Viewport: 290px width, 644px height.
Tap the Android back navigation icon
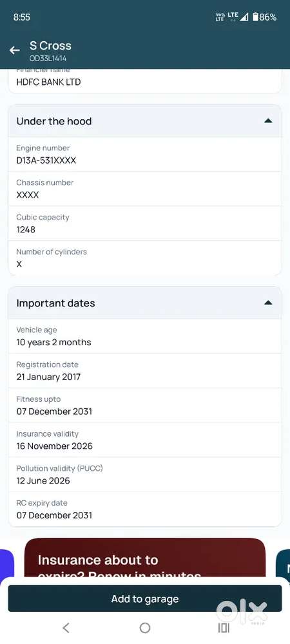(x=66, y=627)
